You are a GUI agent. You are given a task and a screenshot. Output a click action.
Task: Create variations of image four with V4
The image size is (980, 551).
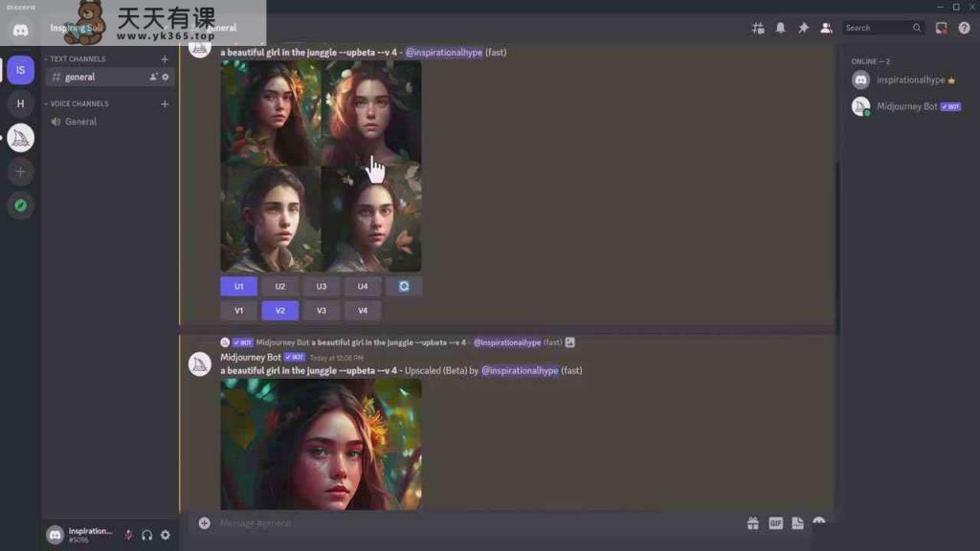363,311
